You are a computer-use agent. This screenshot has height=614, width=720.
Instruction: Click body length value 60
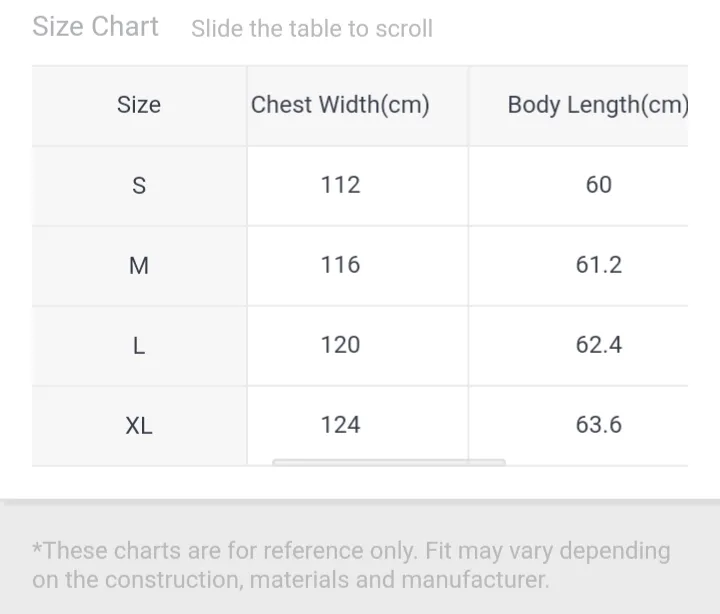tap(599, 185)
